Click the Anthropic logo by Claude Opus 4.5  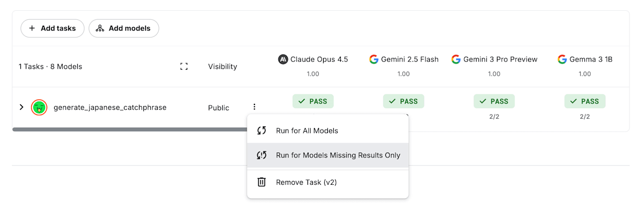283,59
